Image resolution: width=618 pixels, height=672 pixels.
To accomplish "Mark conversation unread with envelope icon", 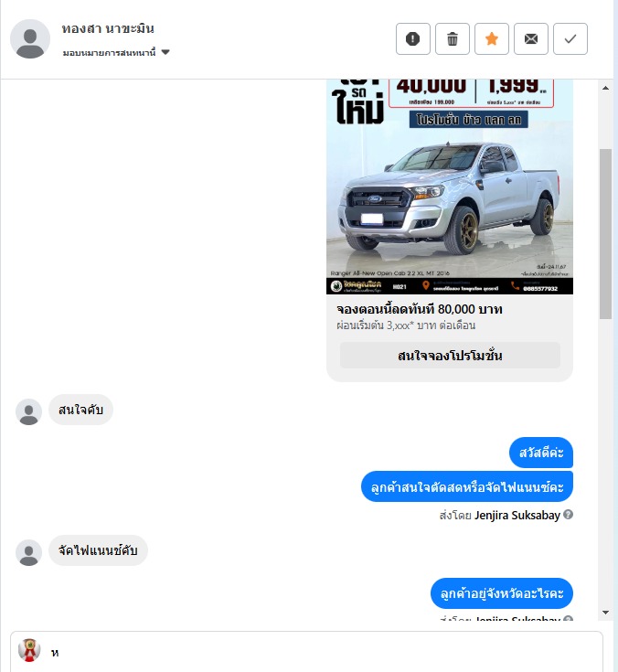I will tap(531, 39).
